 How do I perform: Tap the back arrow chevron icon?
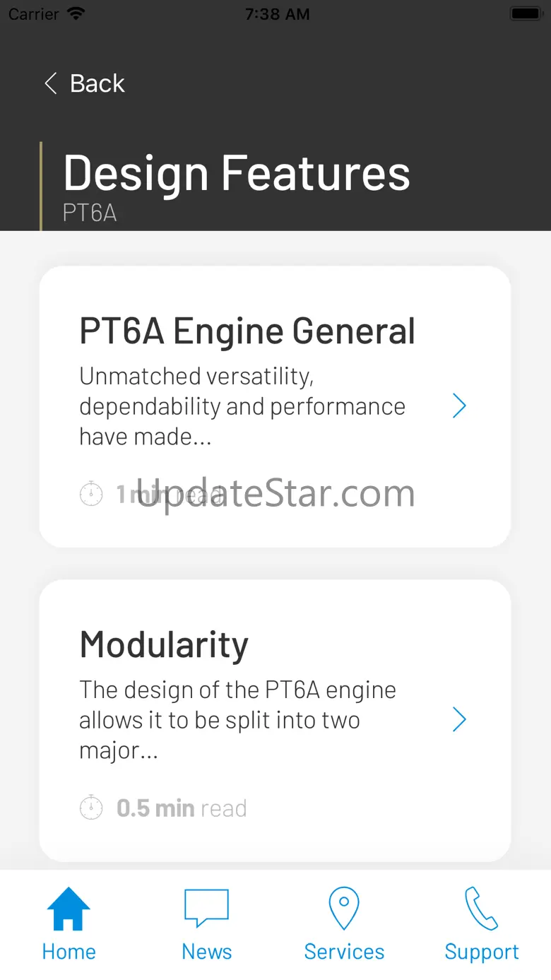pos(51,83)
